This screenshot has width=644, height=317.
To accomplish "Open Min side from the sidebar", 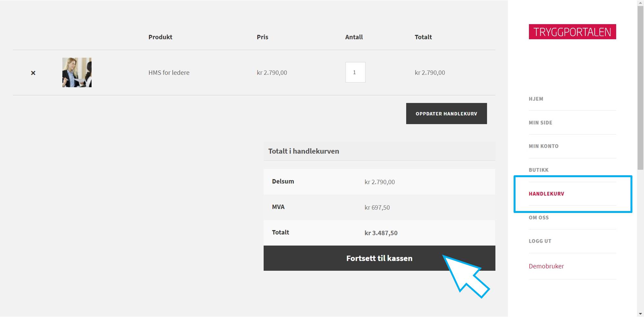I will tap(540, 123).
